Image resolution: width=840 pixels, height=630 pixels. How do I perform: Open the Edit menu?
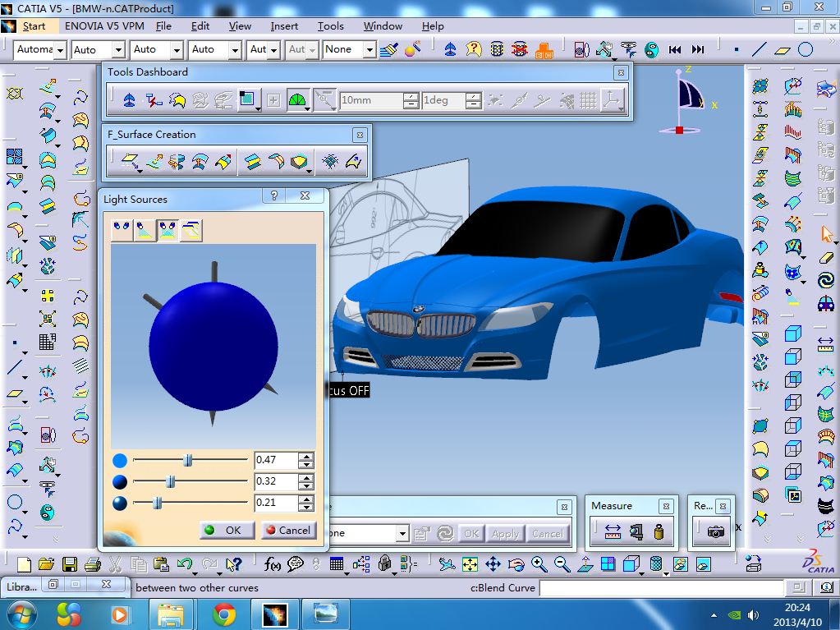[x=200, y=25]
